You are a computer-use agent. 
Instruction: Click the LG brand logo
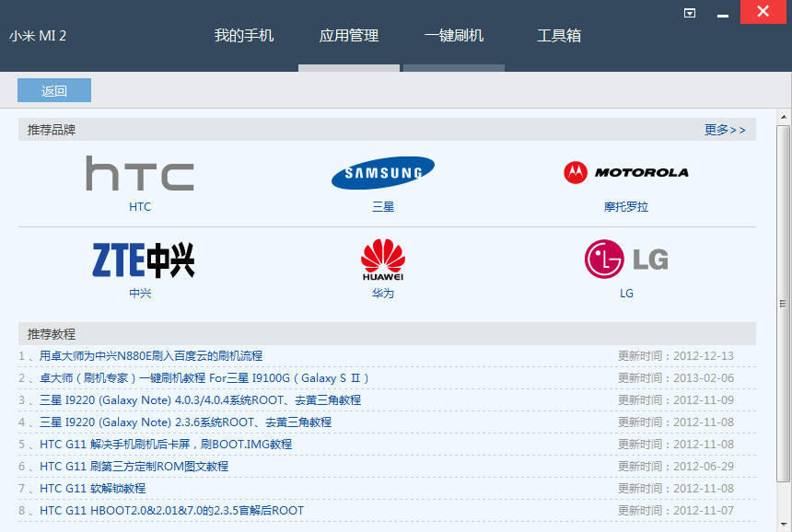(626, 259)
